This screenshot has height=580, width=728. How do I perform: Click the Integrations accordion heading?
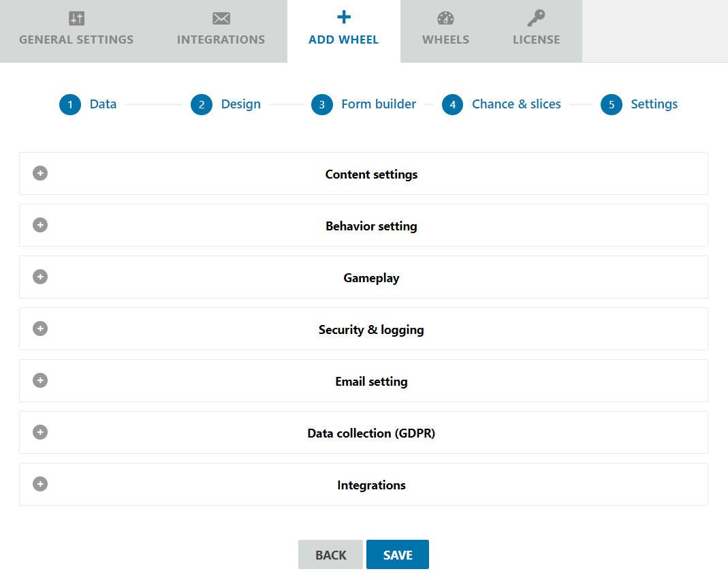pos(371,485)
